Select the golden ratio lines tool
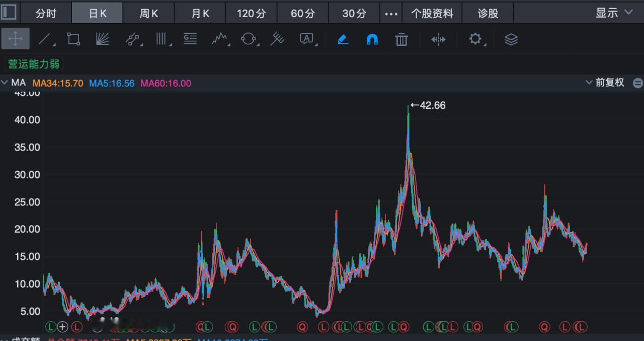The width and height of the screenshot is (644, 341). tap(190, 39)
